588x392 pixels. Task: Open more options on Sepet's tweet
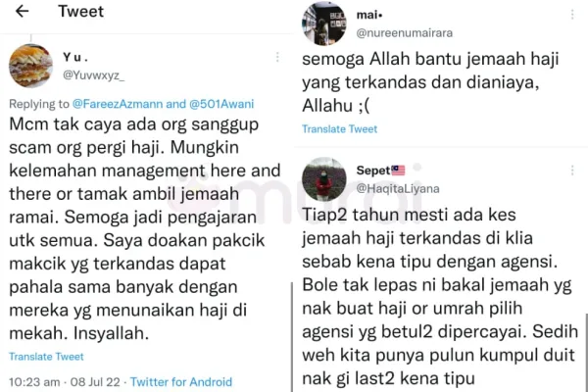[572, 171]
